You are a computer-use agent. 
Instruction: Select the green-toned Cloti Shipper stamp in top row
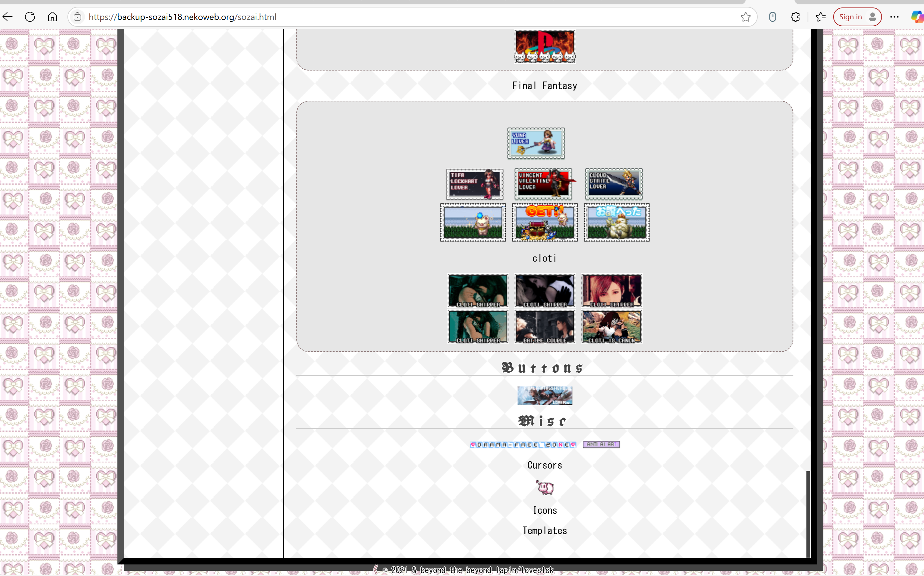(x=478, y=291)
